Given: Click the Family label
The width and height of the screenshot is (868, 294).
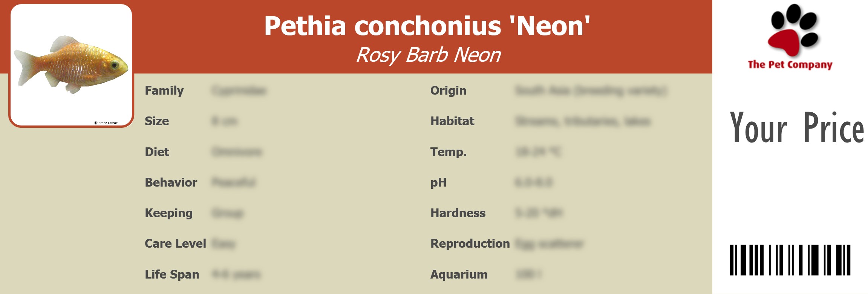Looking at the screenshot, I should pyautogui.click(x=164, y=90).
